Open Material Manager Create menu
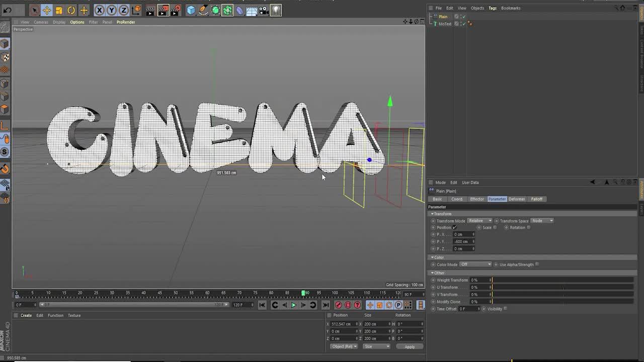This screenshot has width=644, height=362. coord(26,315)
